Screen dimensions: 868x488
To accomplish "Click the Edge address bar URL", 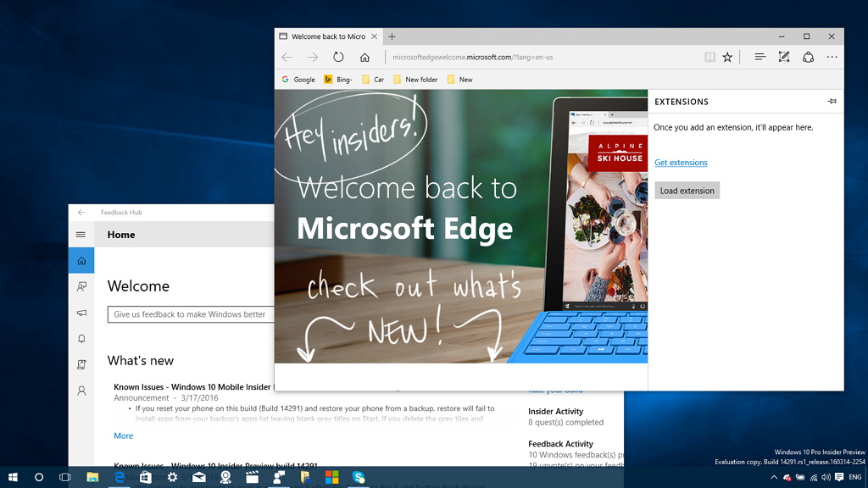I will point(473,57).
